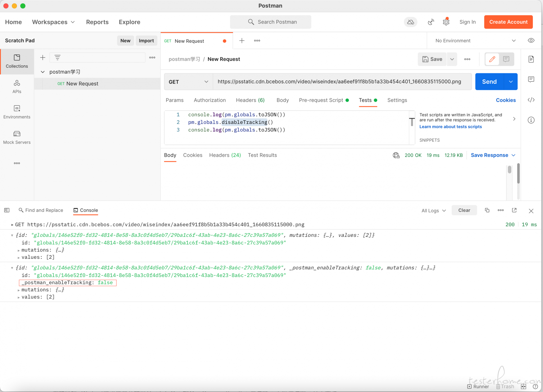Image resolution: width=543 pixels, height=392 pixels.
Task: Click the Search Postman field
Action: click(271, 22)
